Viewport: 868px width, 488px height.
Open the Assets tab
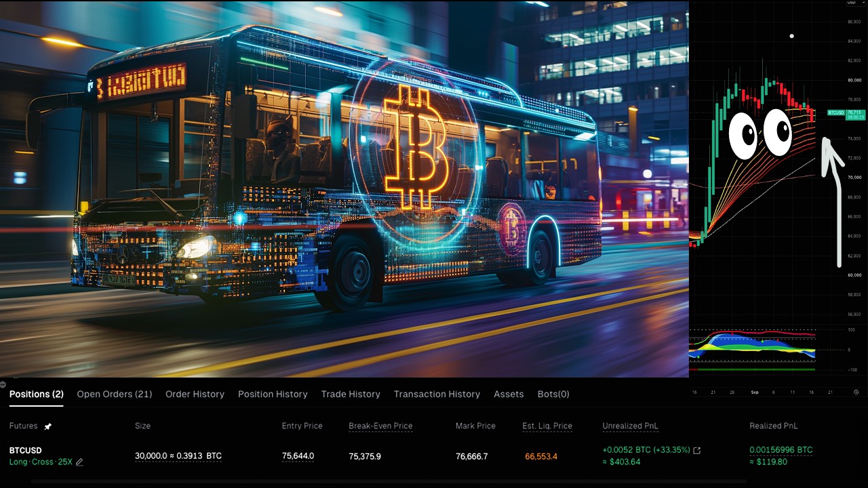(509, 394)
